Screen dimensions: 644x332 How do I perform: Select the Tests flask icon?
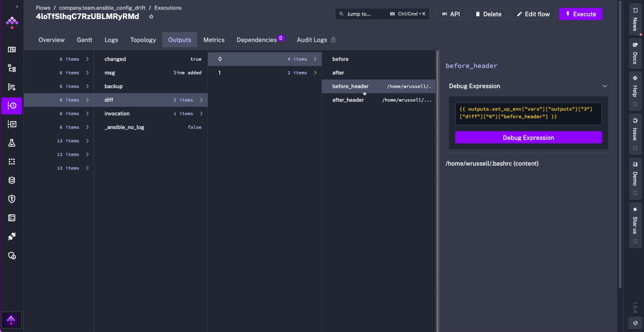12,143
